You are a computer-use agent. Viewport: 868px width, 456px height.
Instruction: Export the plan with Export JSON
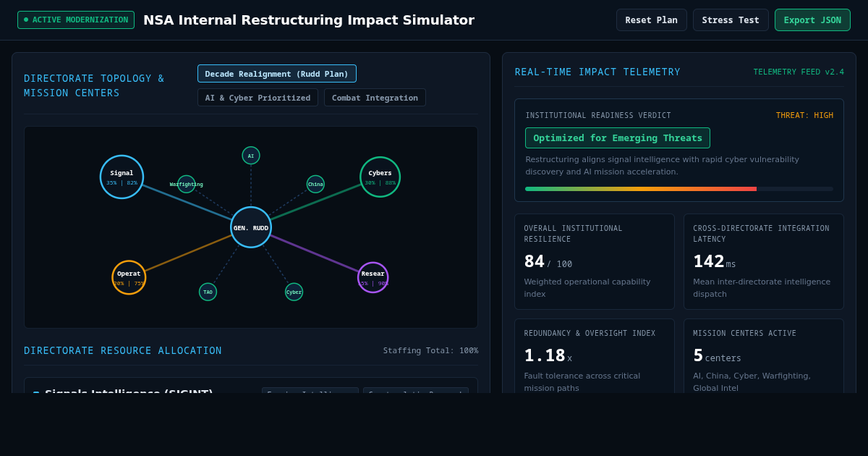click(x=812, y=20)
